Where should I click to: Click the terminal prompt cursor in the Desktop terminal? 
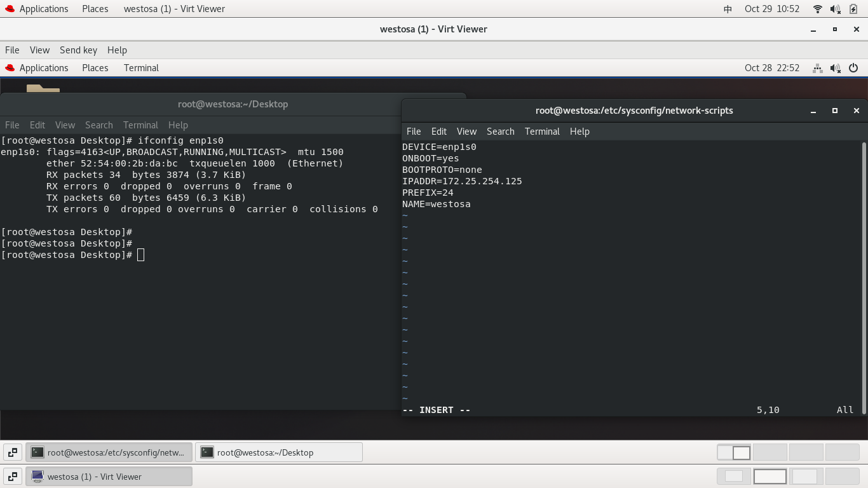click(140, 254)
